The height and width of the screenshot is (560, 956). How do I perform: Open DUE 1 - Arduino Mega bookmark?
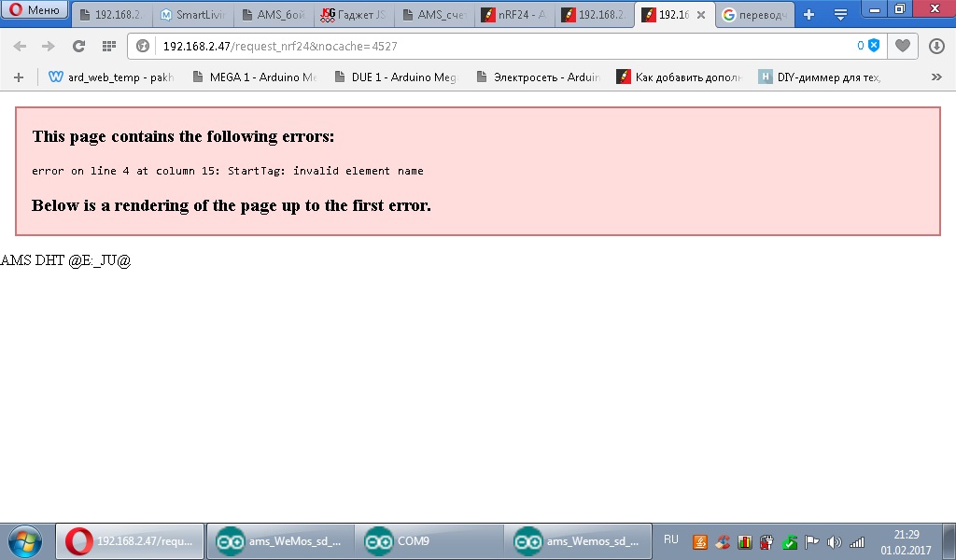[396, 77]
